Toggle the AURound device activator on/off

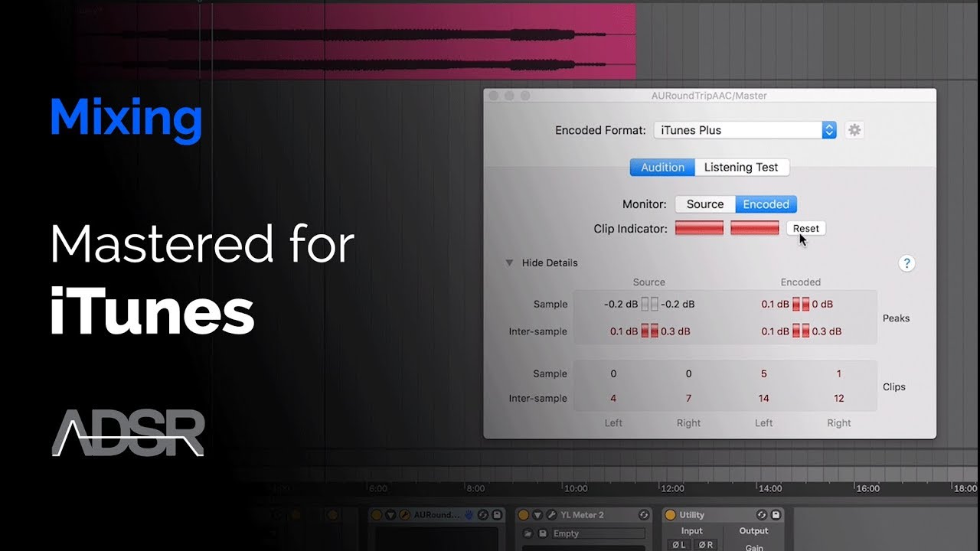point(377,515)
